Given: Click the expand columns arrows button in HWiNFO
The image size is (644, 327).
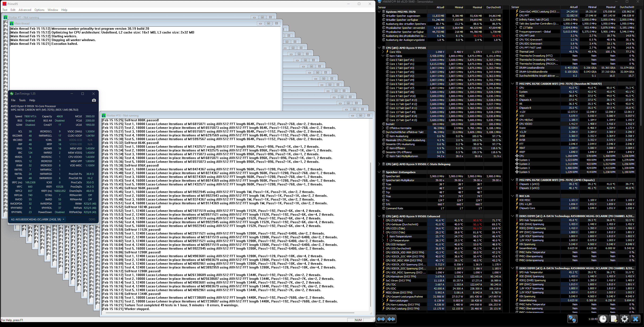Looking at the screenshot, I should coord(381,319).
